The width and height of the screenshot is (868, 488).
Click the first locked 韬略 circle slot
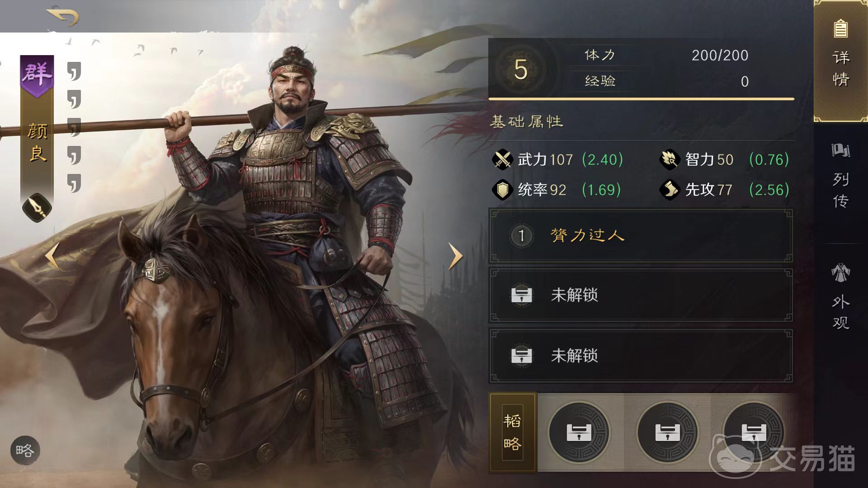point(579,432)
